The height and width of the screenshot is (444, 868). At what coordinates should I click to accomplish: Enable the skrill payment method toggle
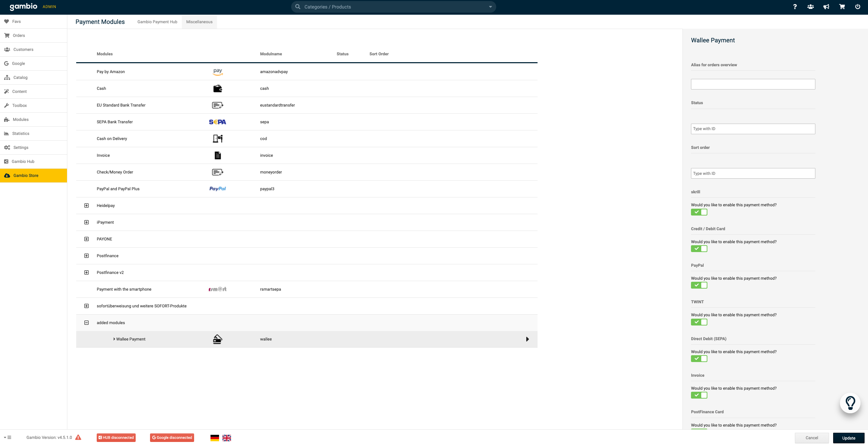[x=699, y=212]
